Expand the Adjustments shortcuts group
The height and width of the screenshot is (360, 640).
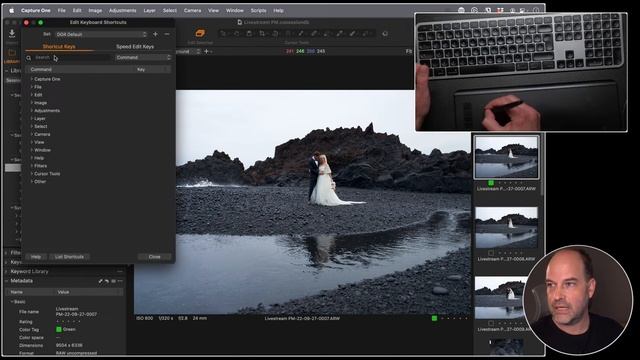32,111
